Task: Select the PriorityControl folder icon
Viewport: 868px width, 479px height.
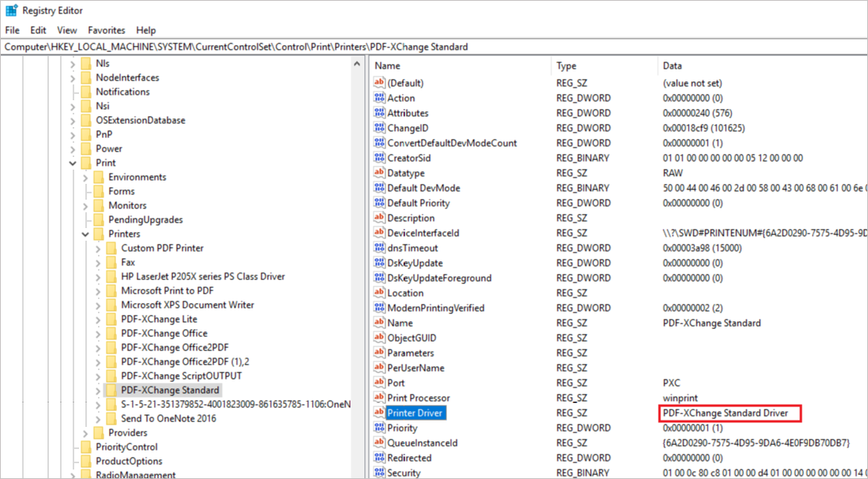Action: (86, 447)
